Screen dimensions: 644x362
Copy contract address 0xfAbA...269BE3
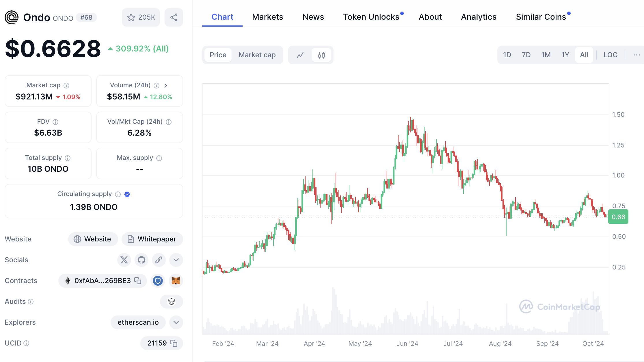[138, 281]
